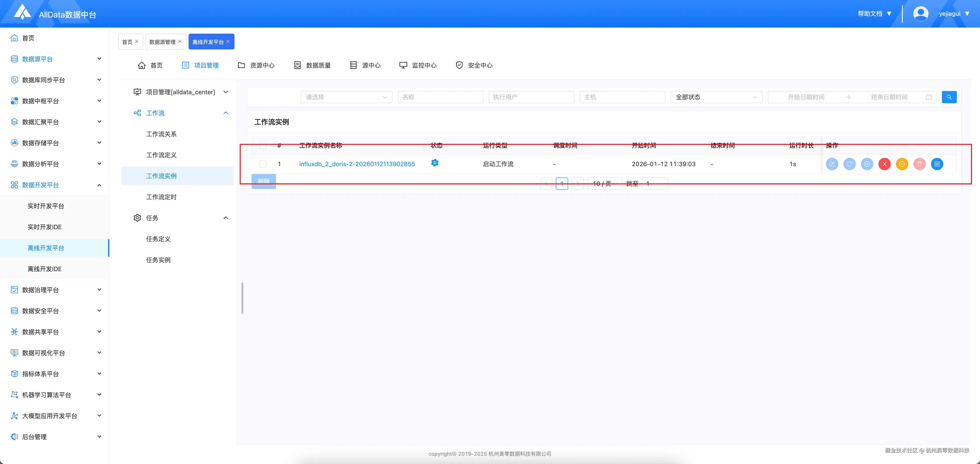This screenshot has width=980, height=464.
Task: Check the select-all checkbox in the table header
Action: (x=263, y=145)
